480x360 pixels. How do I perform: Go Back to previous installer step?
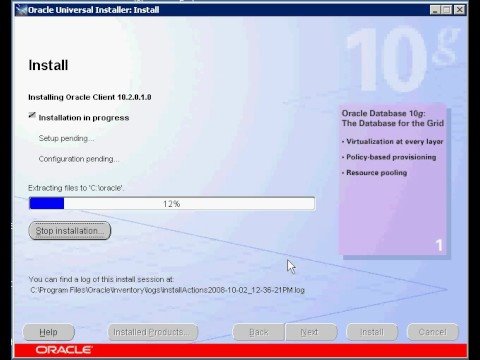258,332
